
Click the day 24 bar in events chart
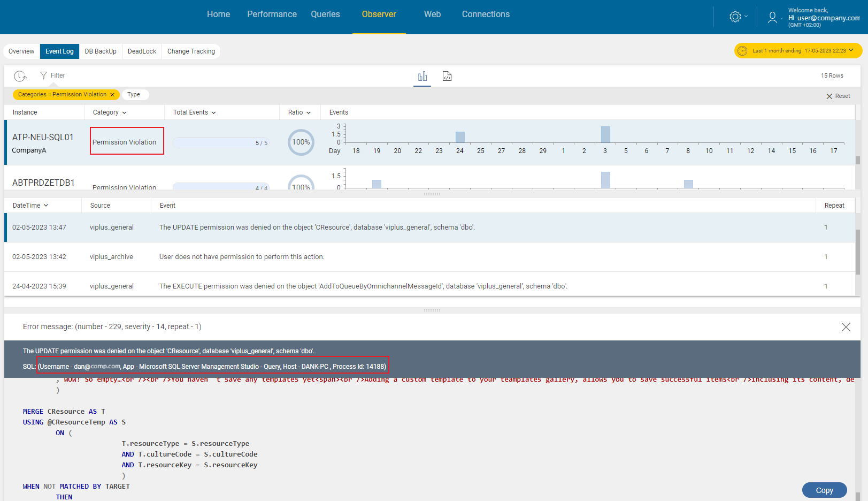[460, 137]
